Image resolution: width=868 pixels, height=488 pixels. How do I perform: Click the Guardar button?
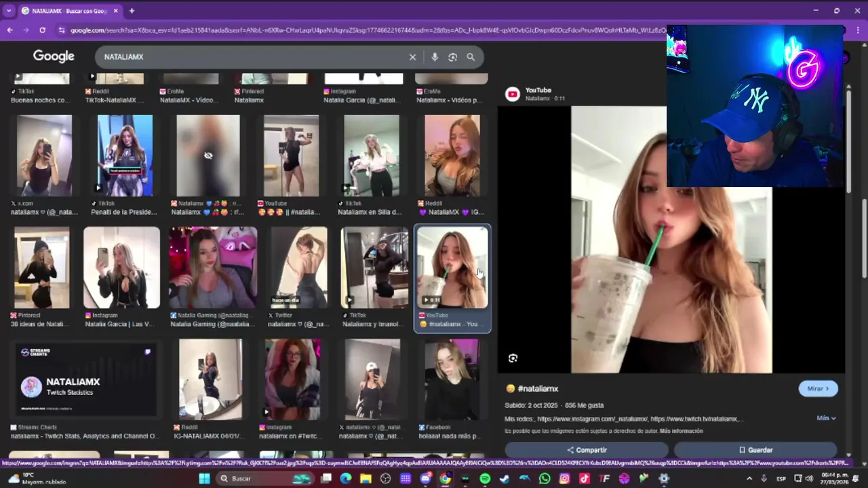[755, 450]
